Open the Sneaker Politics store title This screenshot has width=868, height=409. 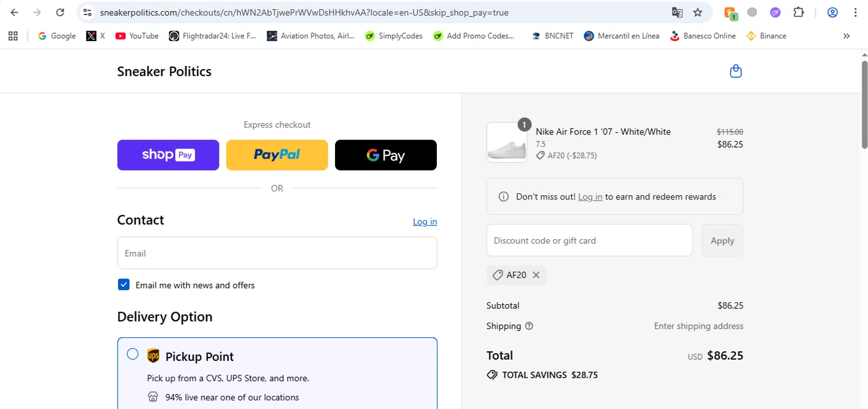click(x=164, y=71)
